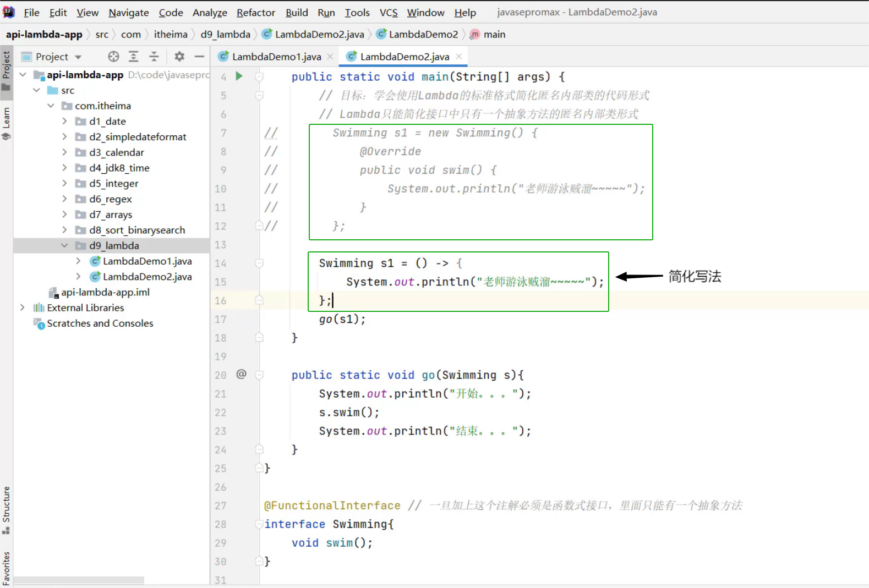Select LambdaDemo2.java in project tree
869x588 pixels.
(141, 277)
